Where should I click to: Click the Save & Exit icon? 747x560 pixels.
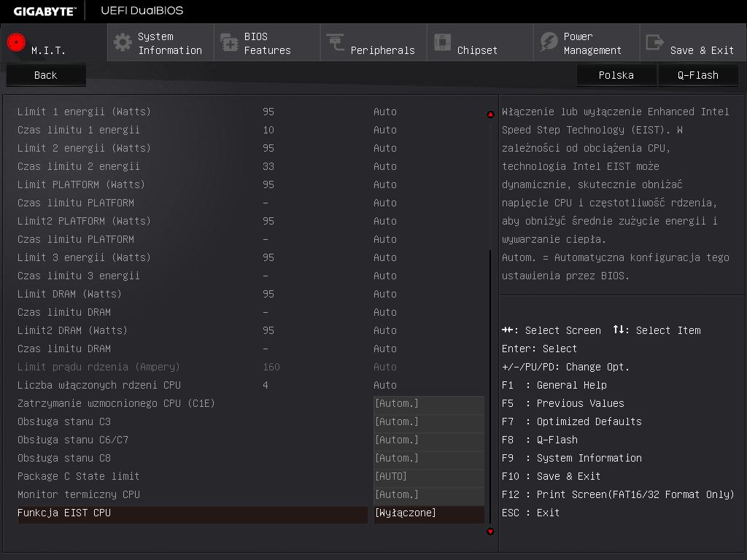655,42
